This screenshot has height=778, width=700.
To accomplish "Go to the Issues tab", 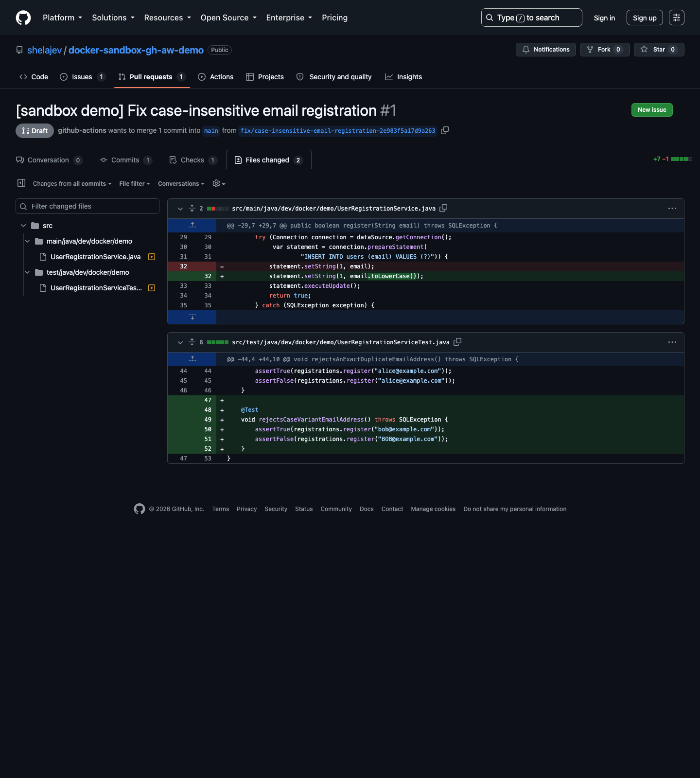I will tap(83, 77).
